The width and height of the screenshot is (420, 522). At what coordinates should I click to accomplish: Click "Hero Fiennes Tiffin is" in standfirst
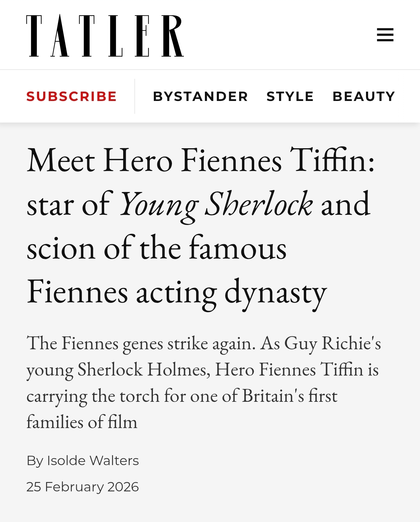click(297, 369)
